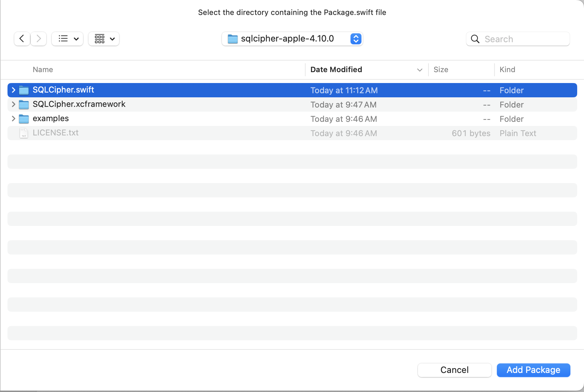Select the SQLCipher.swift row name
The image size is (584, 392).
click(63, 90)
